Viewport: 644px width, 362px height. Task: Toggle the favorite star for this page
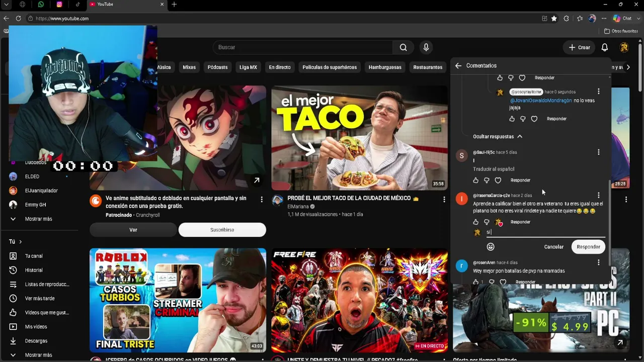[554, 19]
